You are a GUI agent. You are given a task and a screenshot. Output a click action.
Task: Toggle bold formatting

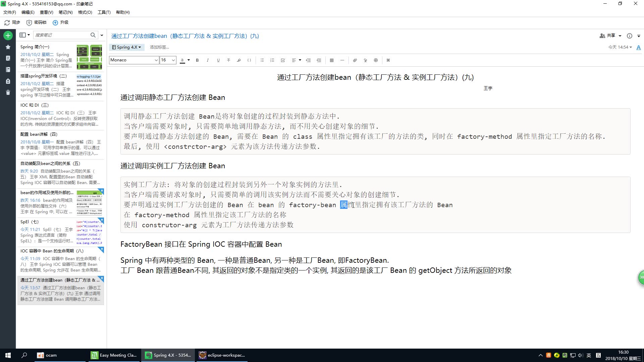click(197, 60)
